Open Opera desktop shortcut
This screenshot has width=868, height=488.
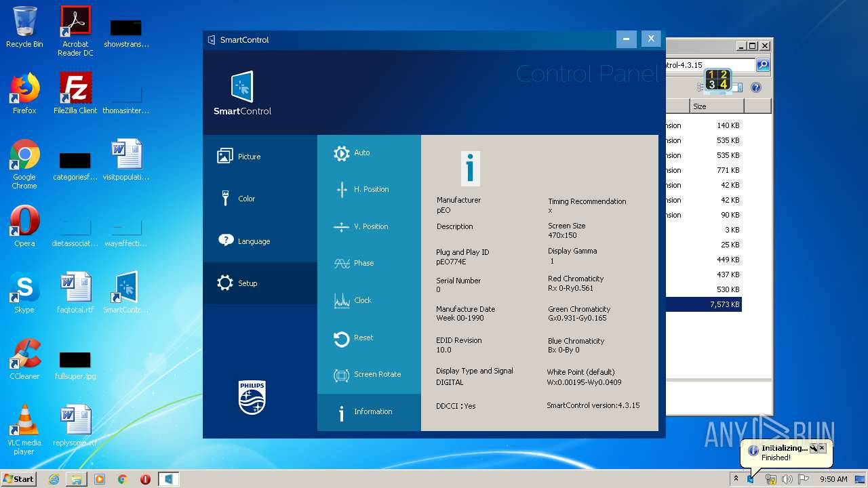[x=24, y=226]
